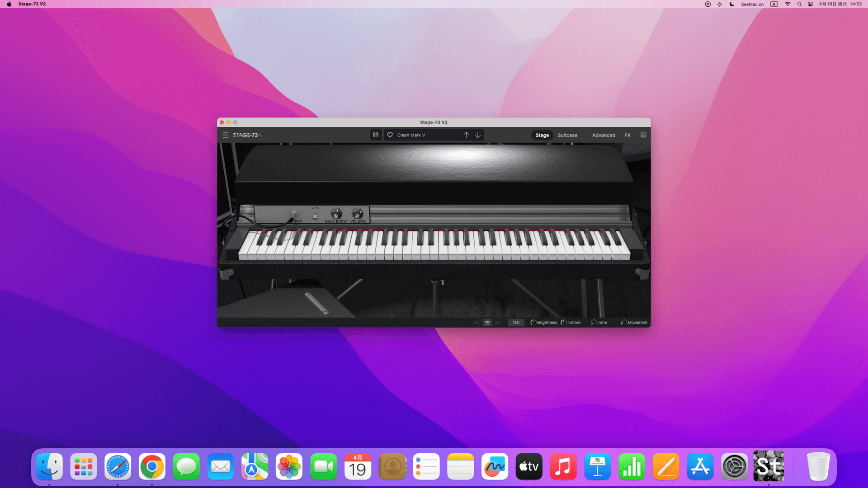Open the settings gear in the plugin toolbar
Viewport: 868px width, 488px height.
[643, 135]
